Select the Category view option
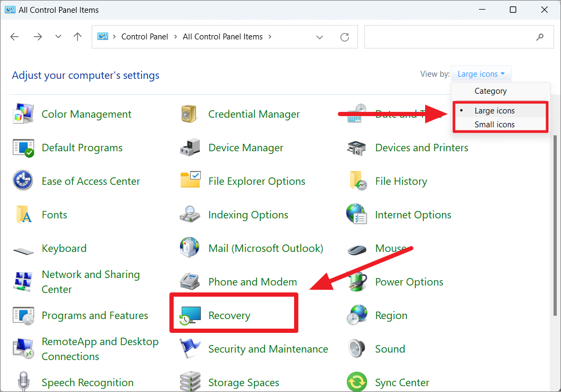The height and width of the screenshot is (392, 561). pos(490,91)
